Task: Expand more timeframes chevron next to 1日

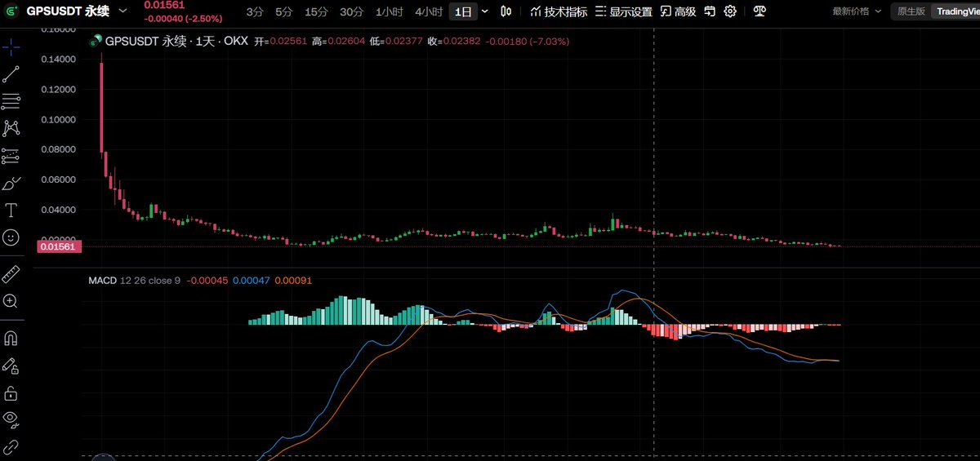Action: pyautogui.click(x=485, y=11)
